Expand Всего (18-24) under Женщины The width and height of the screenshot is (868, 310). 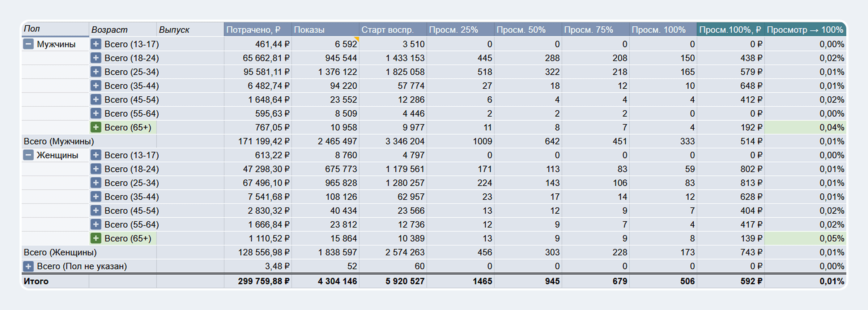(x=96, y=169)
